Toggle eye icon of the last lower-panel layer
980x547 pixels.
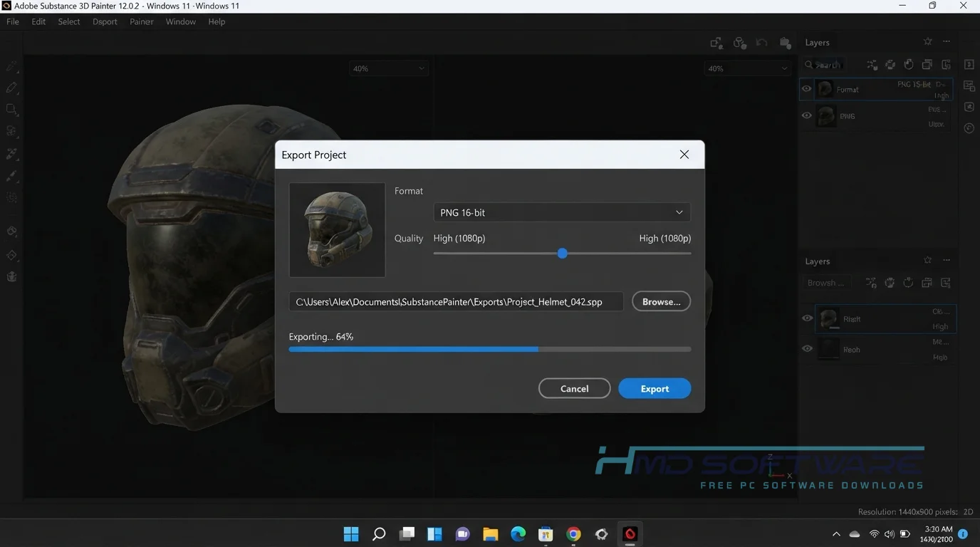click(x=807, y=349)
